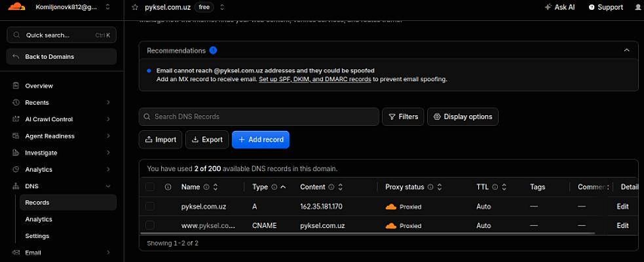Expand AI Crawl Control chevron
Screen dimensions: 644x262
click(108, 119)
